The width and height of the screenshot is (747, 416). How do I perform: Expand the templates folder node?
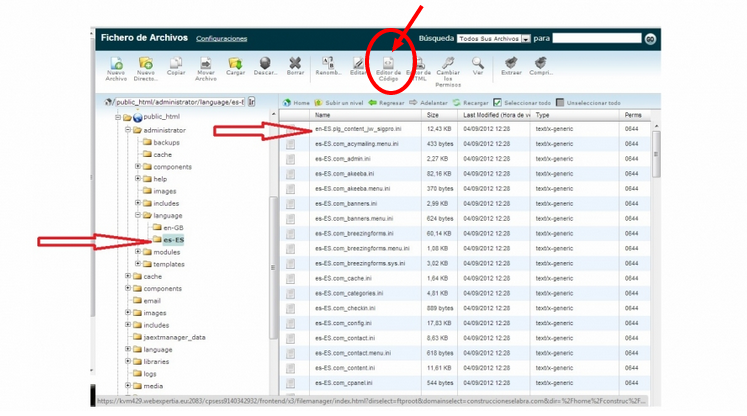(138, 264)
